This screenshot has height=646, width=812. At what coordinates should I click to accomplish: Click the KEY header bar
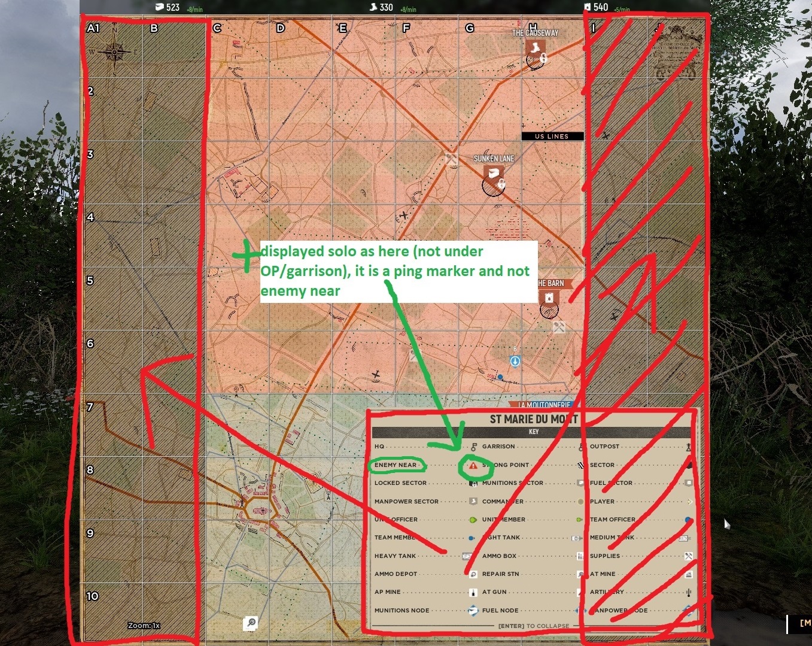tap(533, 432)
